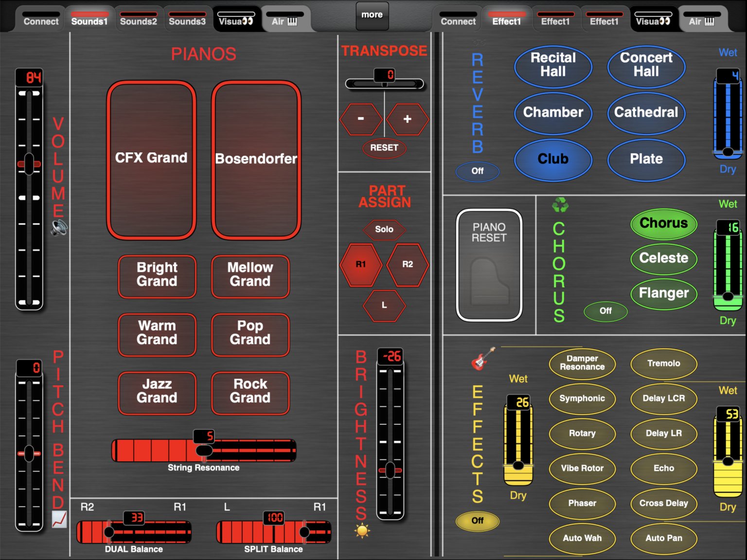747x560 pixels.
Task: Click the green recycle icon above Chorus
Action: 560,205
